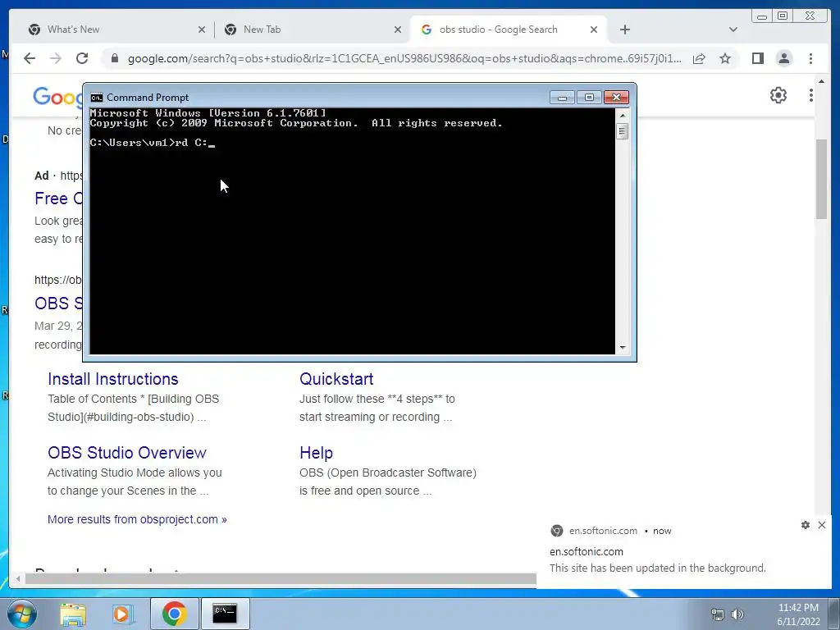Click Chrome page vertical scrollbar thumb
Screen dimensions: 840x630
821,179
